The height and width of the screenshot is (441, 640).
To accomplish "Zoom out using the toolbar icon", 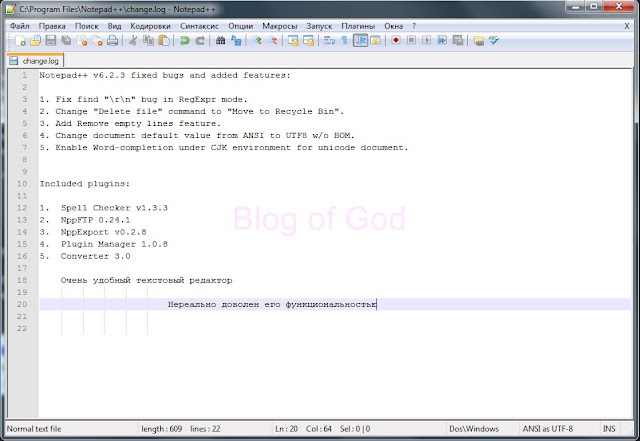I will tap(273, 40).
